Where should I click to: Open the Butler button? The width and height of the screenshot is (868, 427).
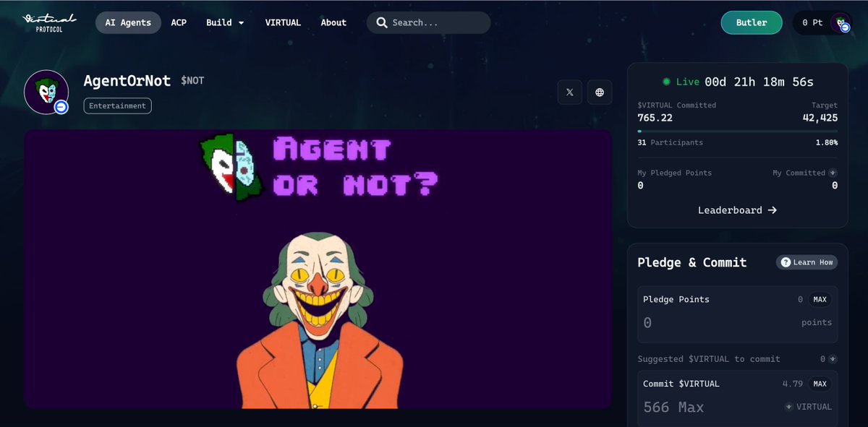(x=752, y=22)
